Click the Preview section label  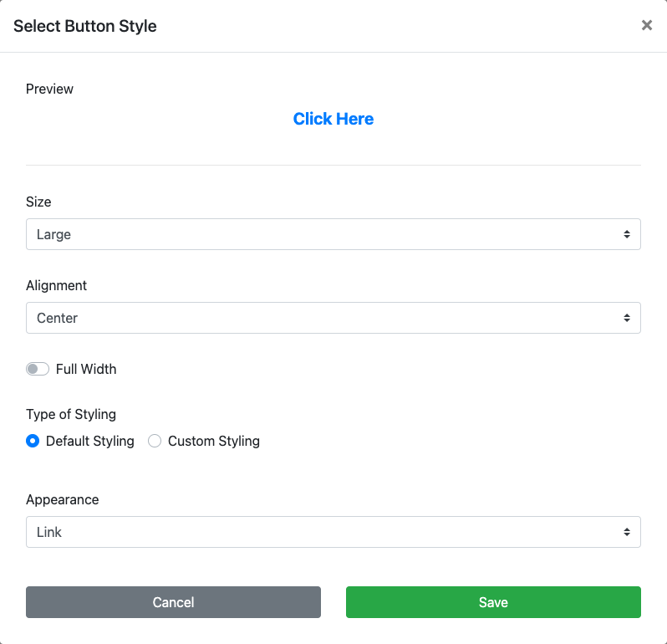pos(50,89)
